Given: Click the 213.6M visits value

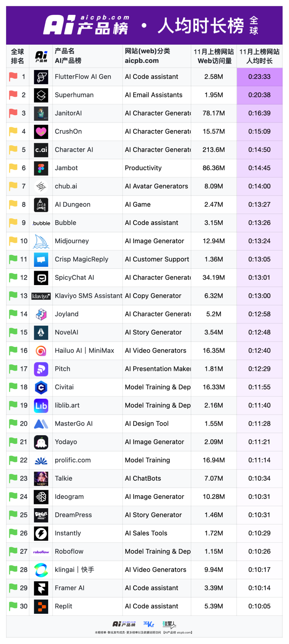Looking at the screenshot, I should [214, 150].
